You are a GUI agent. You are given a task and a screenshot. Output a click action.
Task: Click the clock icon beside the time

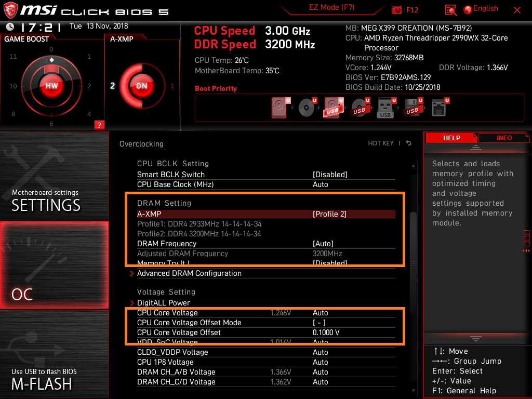(10, 26)
